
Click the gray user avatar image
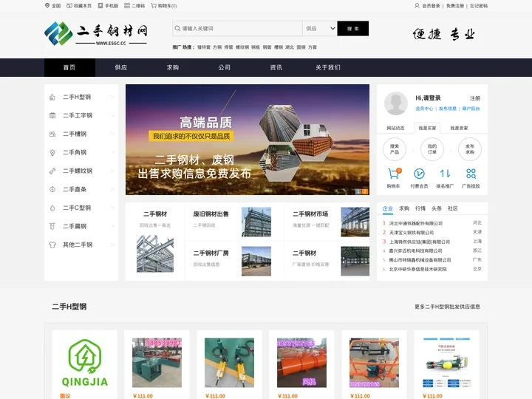tap(396, 103)
